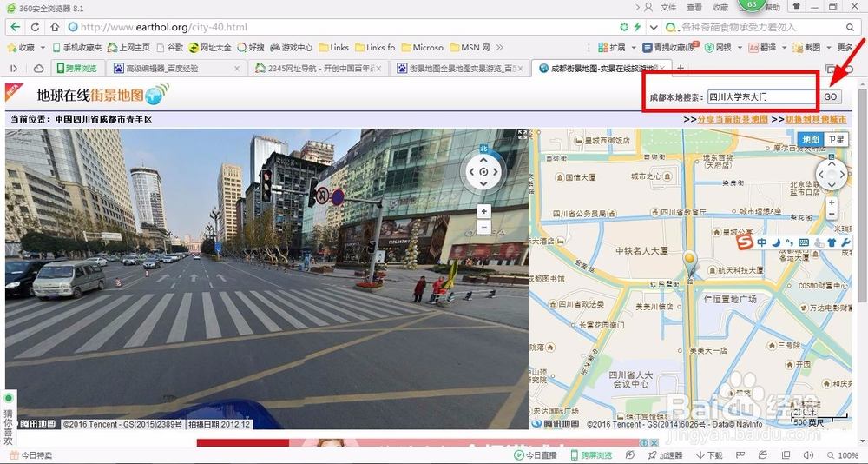868x464 pixels.
Task: Switch to the 跨屏浏览 tab
Action: tap(77, 68)
